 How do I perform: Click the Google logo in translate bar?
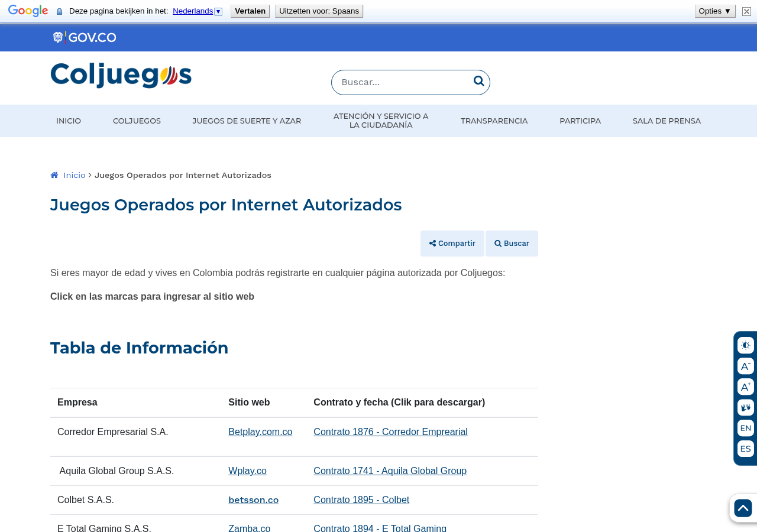point(28,11)
